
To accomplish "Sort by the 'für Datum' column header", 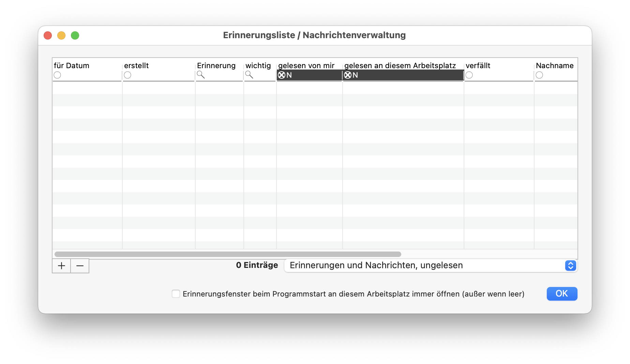I will click(x=72, y=65).
